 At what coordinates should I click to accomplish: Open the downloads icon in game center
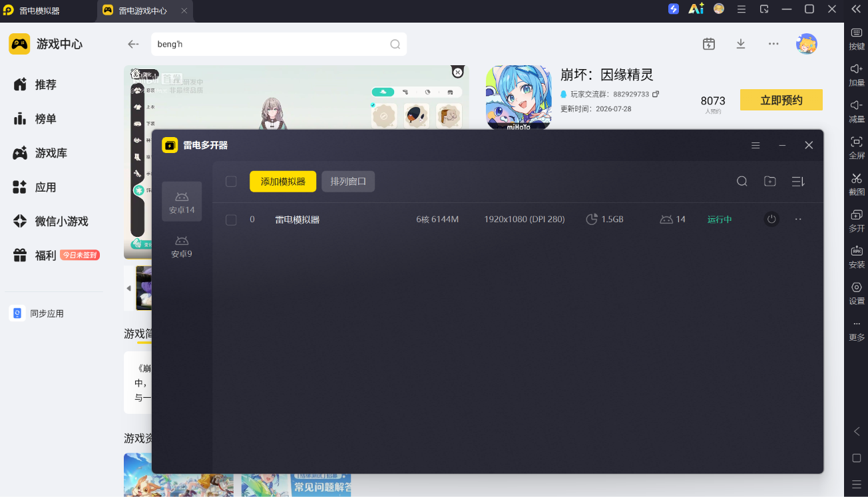point(741,44)
